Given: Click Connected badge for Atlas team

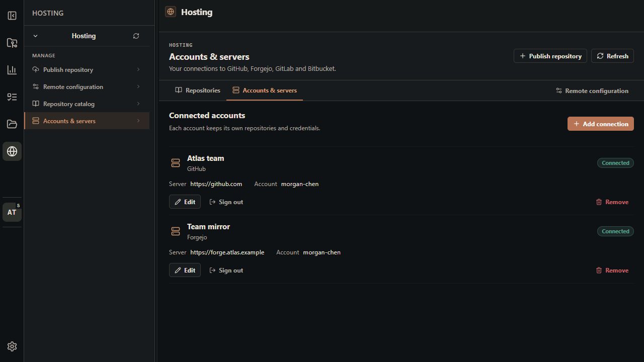Looking at the screenshot, I should [x=615, y=163].
